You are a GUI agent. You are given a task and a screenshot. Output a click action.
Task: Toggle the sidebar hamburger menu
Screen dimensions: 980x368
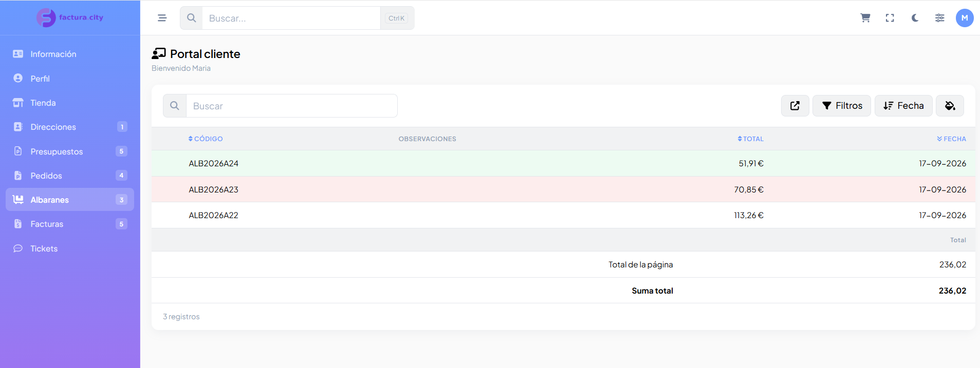(x=162, y=18)
